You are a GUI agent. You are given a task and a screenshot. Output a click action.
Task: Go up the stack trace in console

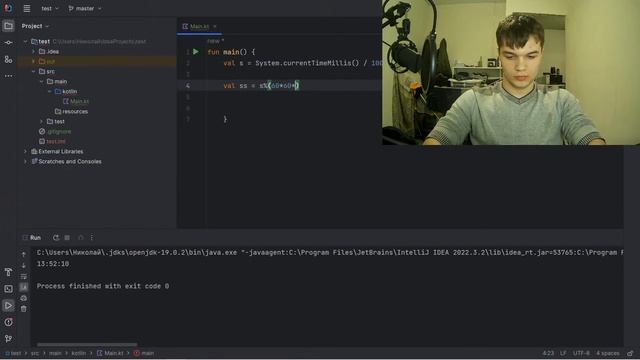24,254
